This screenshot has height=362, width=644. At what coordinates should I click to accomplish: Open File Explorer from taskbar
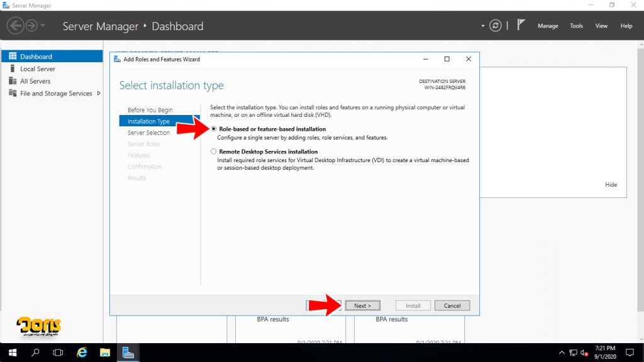coord(105,353)
